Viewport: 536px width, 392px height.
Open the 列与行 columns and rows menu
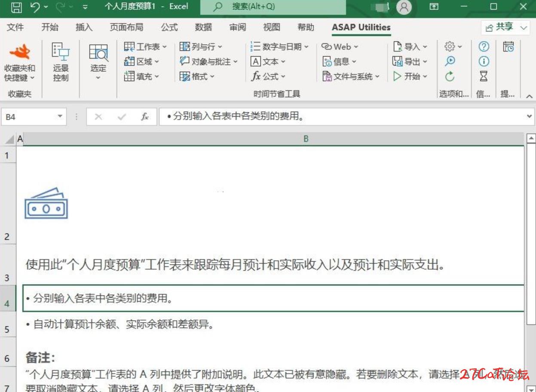coord(201,46)
